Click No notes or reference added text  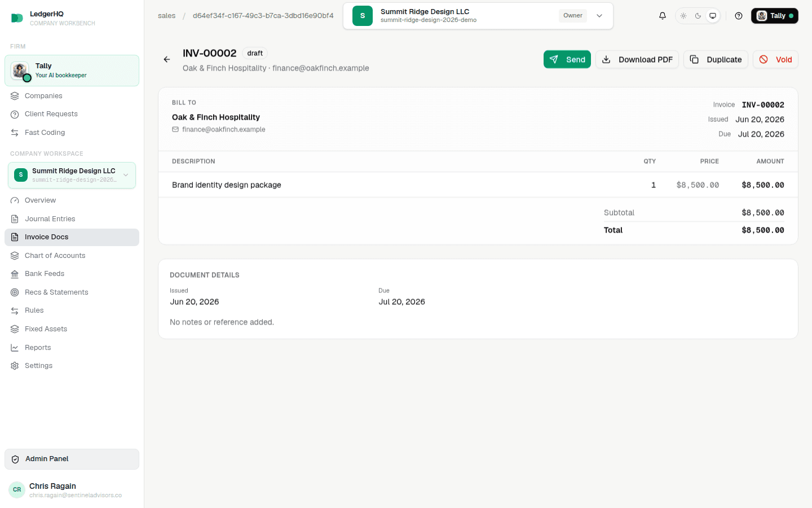click(222, 322)
